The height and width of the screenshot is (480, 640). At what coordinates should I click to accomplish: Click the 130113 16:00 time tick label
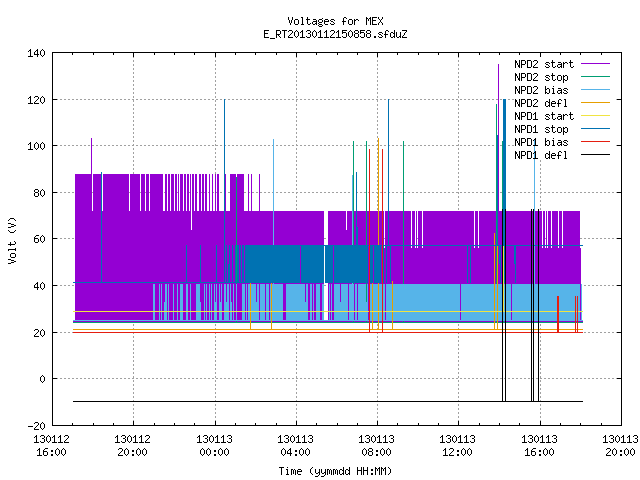click(x=539, y=446)
